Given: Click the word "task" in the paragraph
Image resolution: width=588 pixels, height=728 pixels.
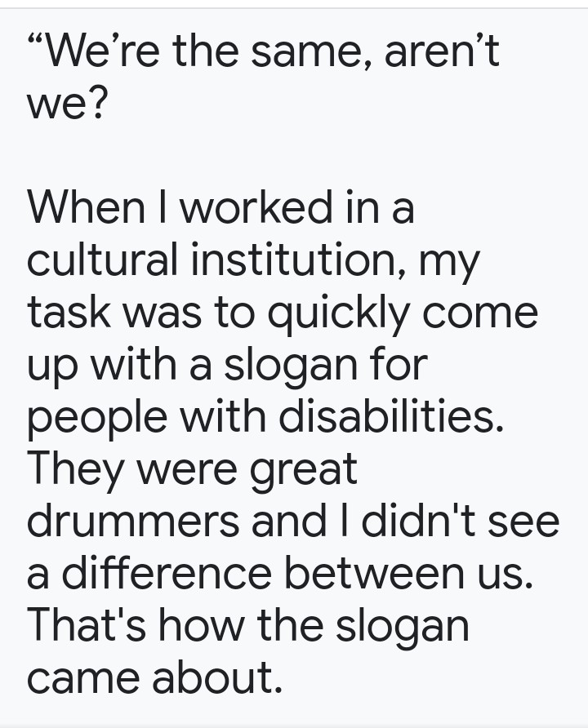Looking at the screenshot, I should [69, 311].
